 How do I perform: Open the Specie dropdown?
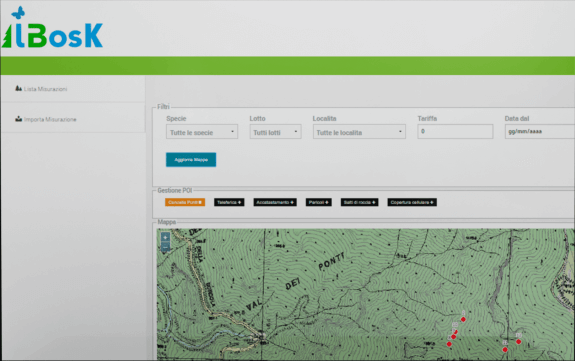point(202,132)
